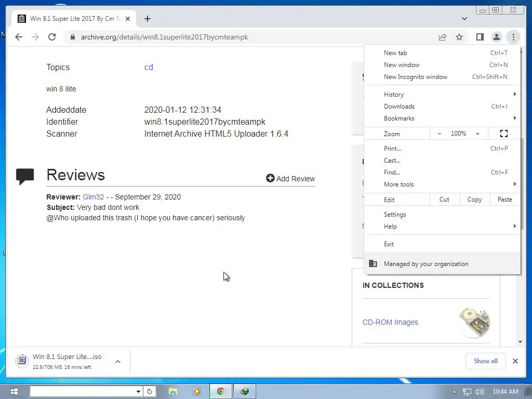Show hidden system tray icons
The height and width of the screenshot is (399, 532).
[x=454, y=392]
